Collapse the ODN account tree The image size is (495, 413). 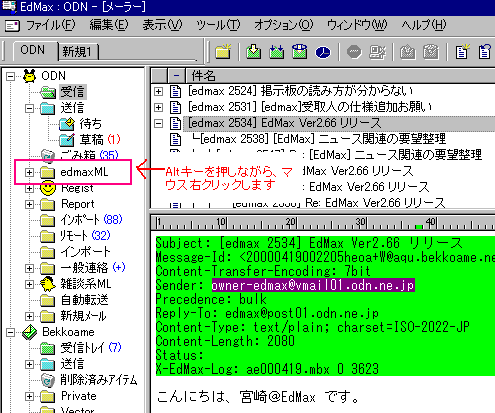pyautogui.click(x=11, y=76)
